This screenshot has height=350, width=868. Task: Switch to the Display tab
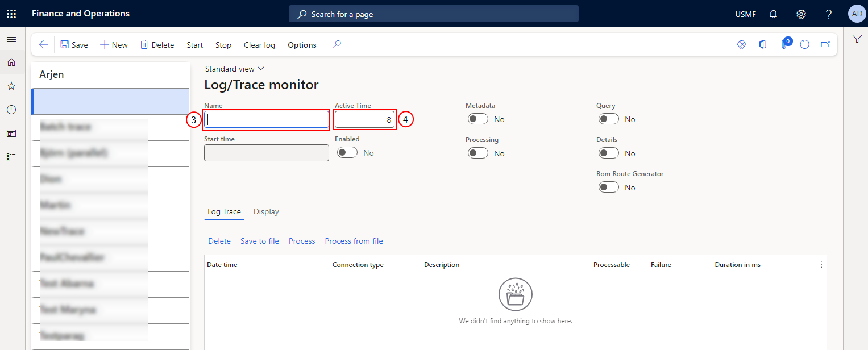(x=266, y=212)
